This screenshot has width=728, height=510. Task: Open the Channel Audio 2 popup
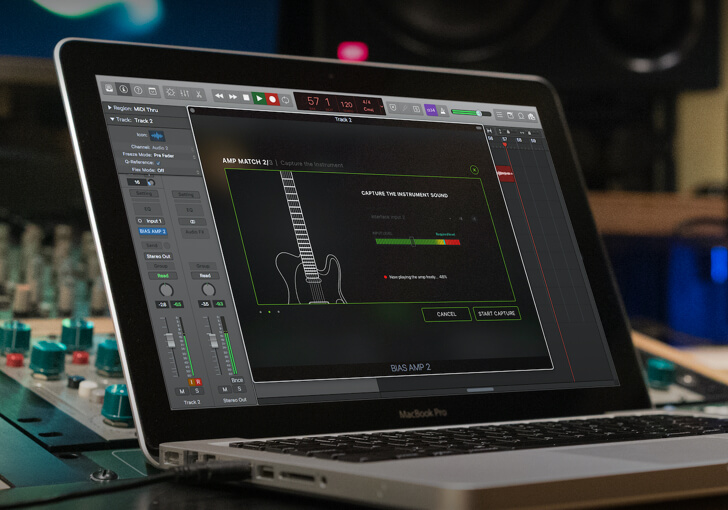coord(161,147)
